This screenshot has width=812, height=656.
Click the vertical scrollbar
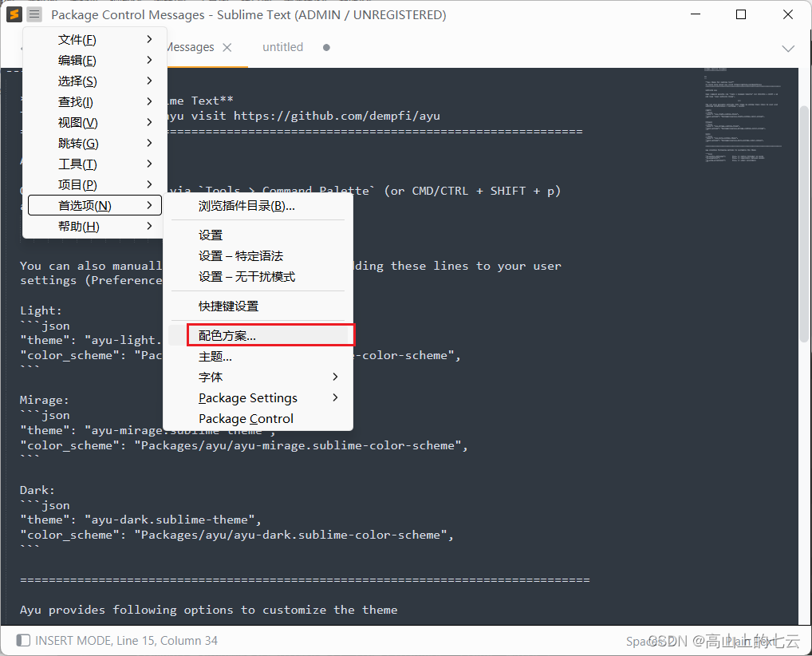pos(804,223)
